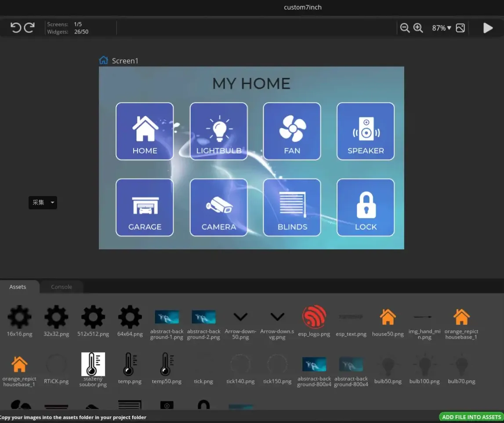Select the HOME tile on canvas
The image size is (504, 423).
(x=145, y=131)
